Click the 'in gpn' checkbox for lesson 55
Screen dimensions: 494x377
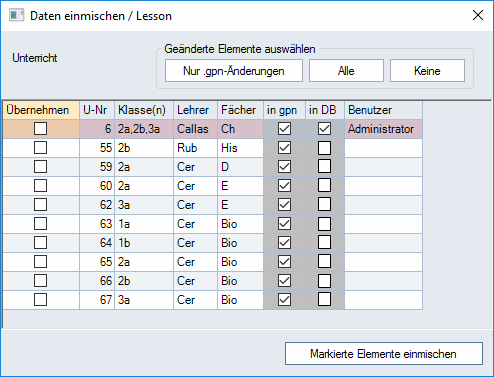284,148
